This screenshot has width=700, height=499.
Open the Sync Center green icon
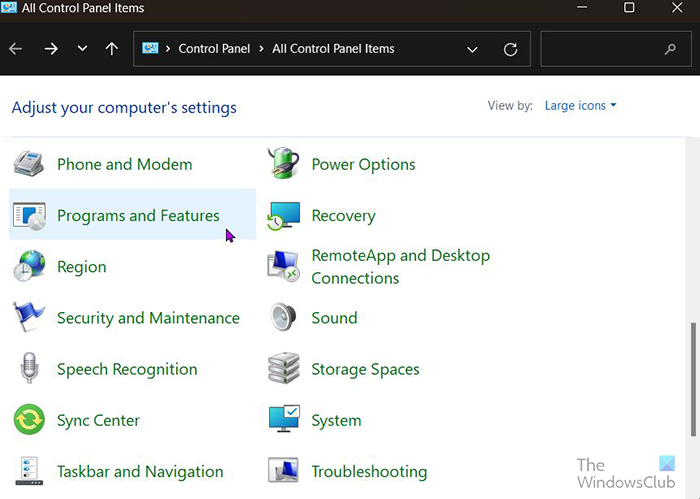[x=29, y=420]
